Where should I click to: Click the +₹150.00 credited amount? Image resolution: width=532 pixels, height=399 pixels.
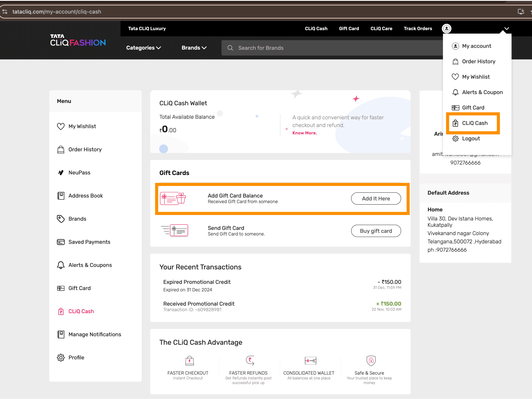[x=389, y=304]
